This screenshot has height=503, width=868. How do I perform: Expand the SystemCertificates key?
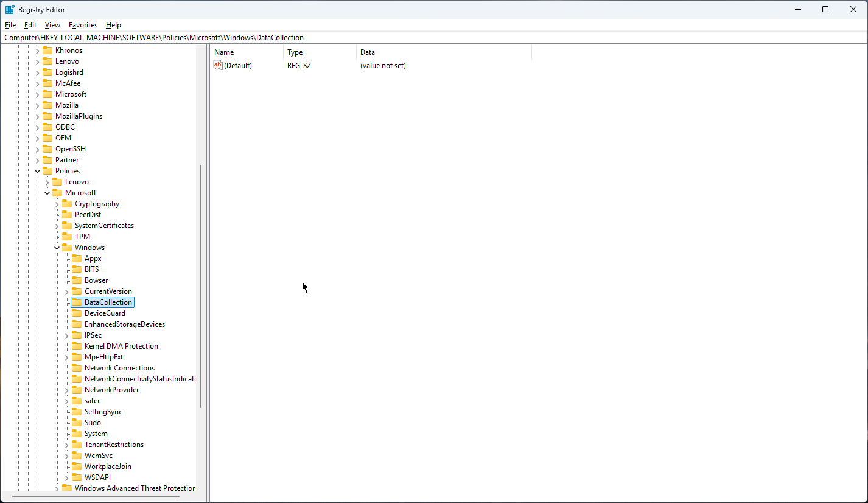[57, 226]
